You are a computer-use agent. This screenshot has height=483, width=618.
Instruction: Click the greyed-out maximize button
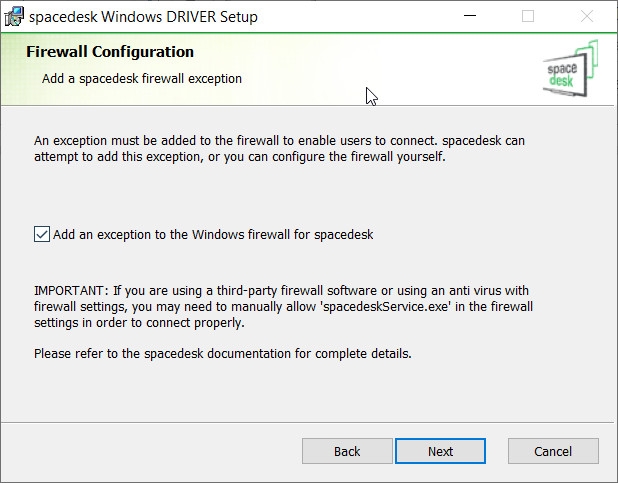point(528,16)
